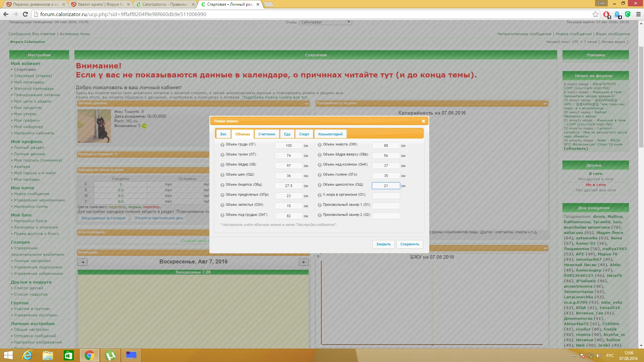Switch to the Спорт tab
This screenshot has width=644, height=362.
click(304, 134)
